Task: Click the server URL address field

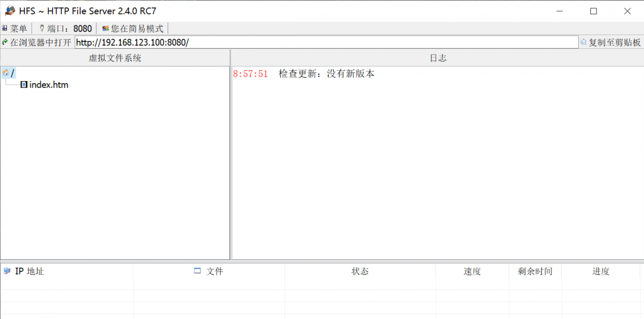Action: (x=326, y=42)
